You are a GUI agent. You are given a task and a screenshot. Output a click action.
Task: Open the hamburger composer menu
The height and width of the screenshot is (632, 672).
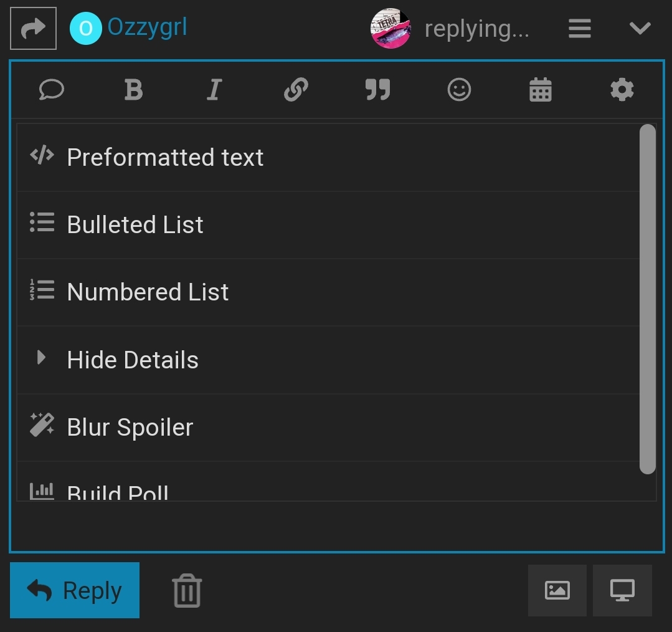pos(580,29)
